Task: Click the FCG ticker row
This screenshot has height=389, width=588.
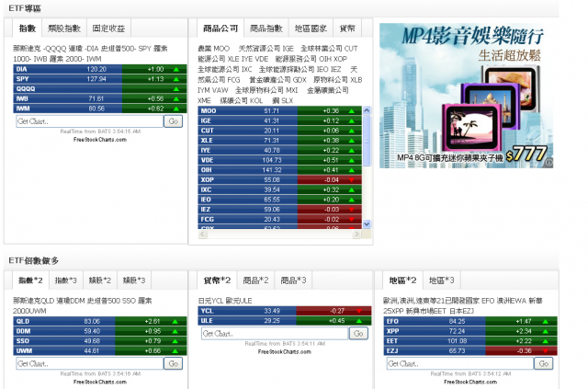Action: [279, 219]
